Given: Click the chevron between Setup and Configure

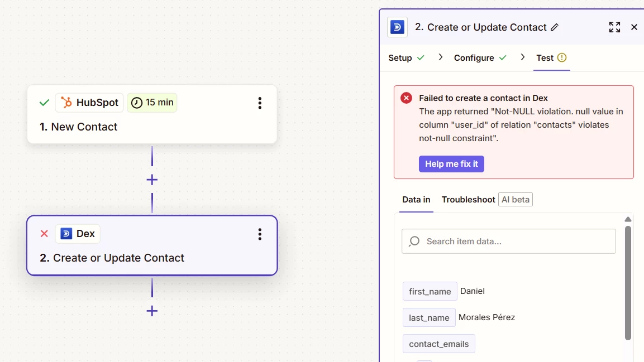Looking at the screenshot, I should (x=440, y=57).
